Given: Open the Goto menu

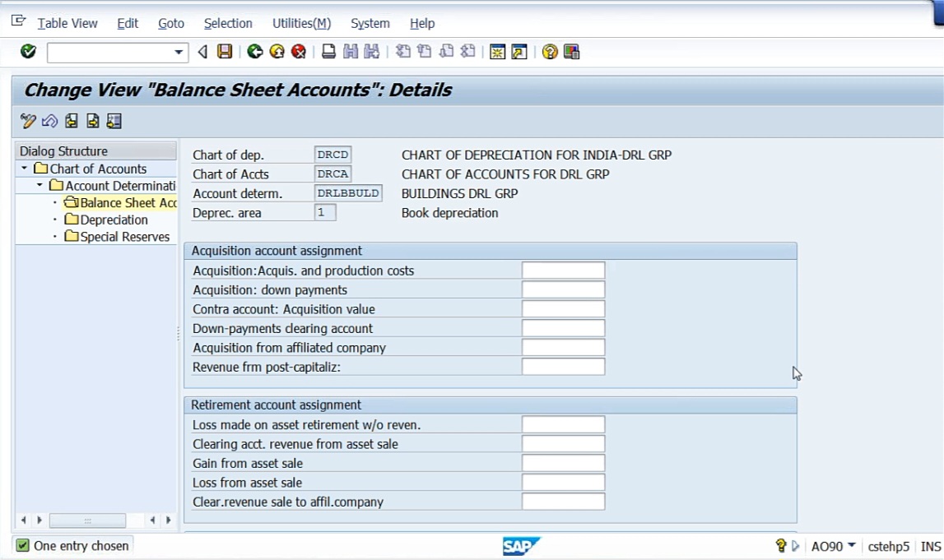Looking at the screenshot, I should [171, 24].
